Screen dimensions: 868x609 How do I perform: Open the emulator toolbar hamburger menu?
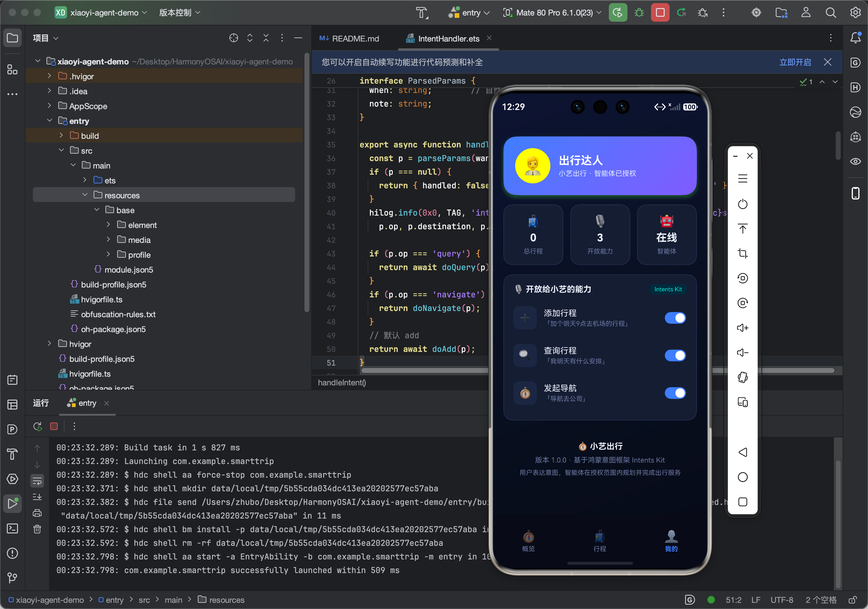click(742, 179)
